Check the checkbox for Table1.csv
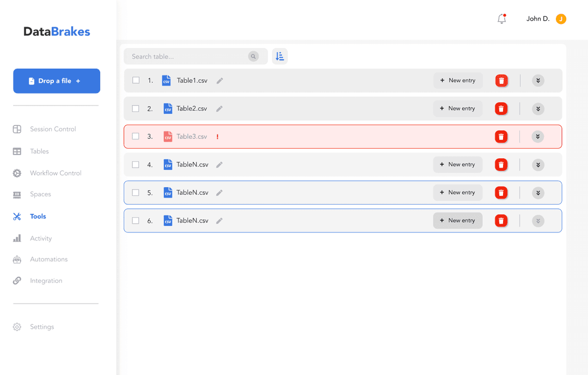 (136, 80)
